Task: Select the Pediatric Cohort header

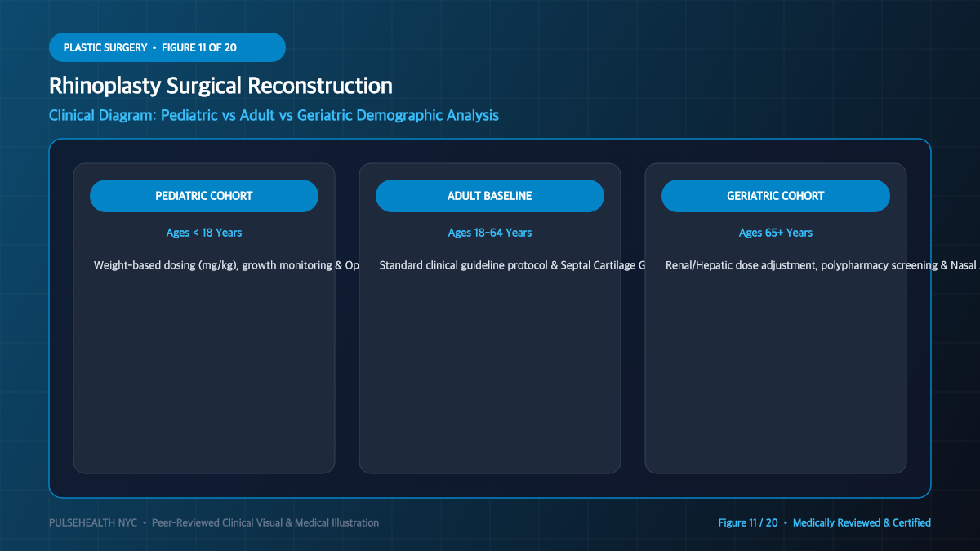Action: coord(204,196)
